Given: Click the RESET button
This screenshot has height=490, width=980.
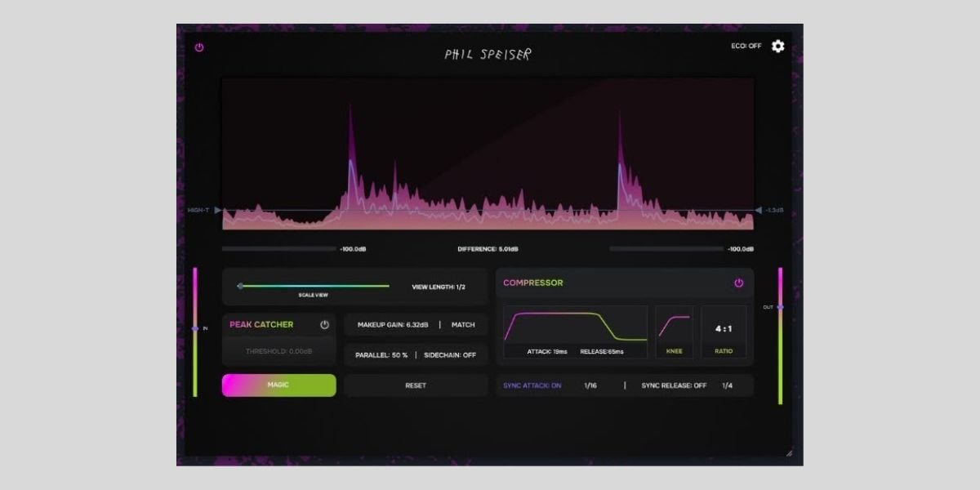Looking at the screenshot, I should coord(416,385).
